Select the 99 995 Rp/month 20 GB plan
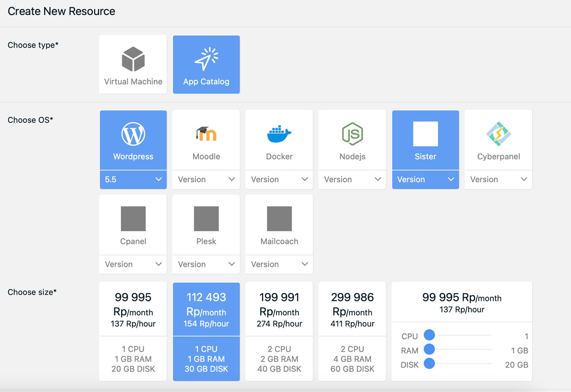571x392 pixels. [x=133, y=332]
